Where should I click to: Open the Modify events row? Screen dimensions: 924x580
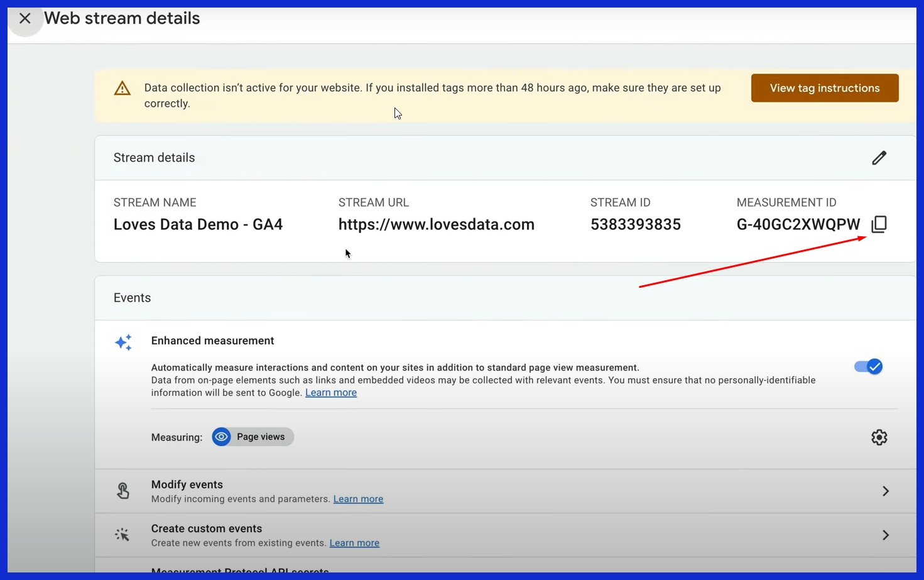(506, 491)
